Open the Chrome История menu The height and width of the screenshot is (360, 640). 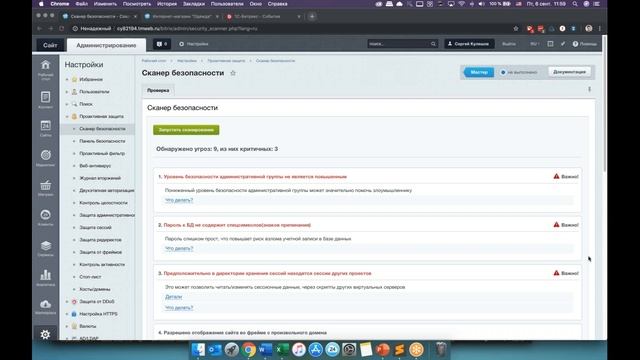click(167, 4)
